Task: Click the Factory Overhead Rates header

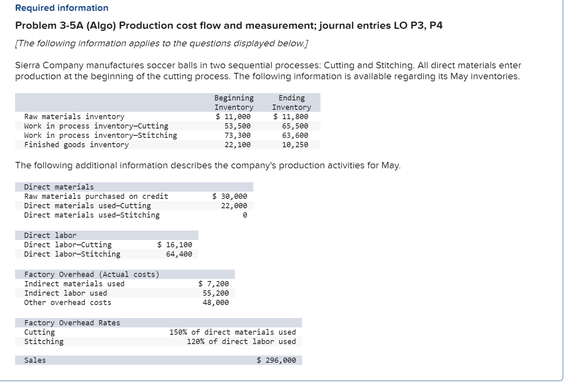Action: point(72,323)
